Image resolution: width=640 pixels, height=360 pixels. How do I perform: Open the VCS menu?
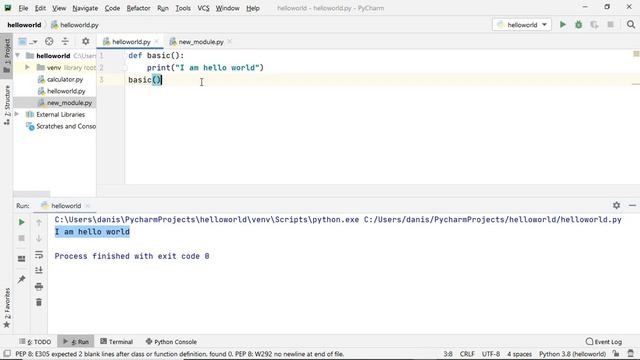click(x=203, y=8)
